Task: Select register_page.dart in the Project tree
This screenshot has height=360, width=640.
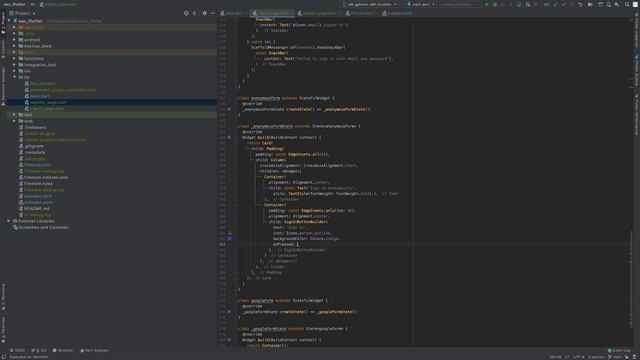Action: tap(48, 102)
